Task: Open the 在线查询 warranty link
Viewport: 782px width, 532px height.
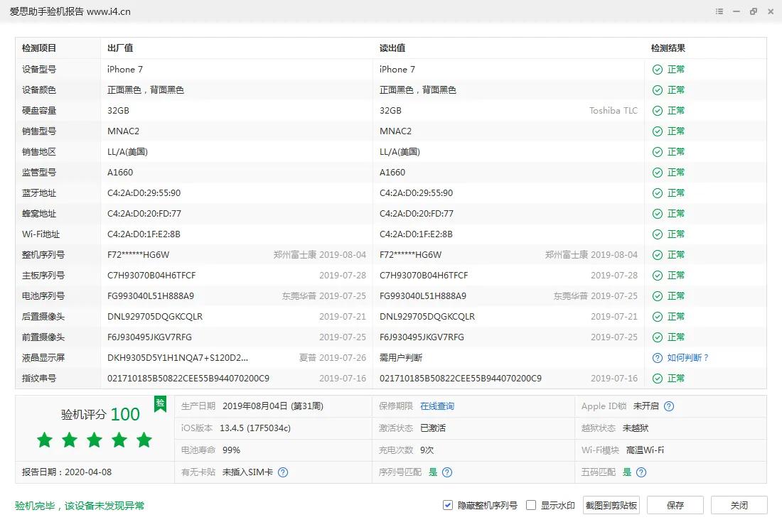Action: (x=437, y=407)
